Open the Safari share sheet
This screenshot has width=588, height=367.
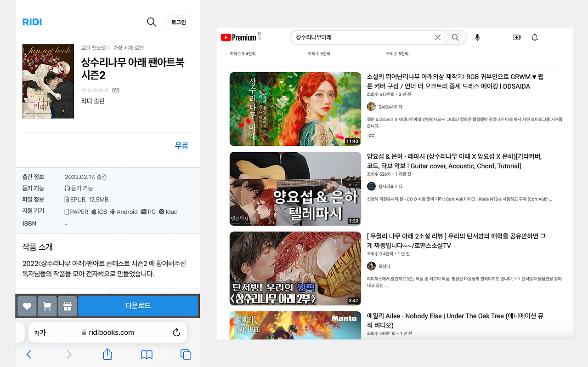[107, 354]
